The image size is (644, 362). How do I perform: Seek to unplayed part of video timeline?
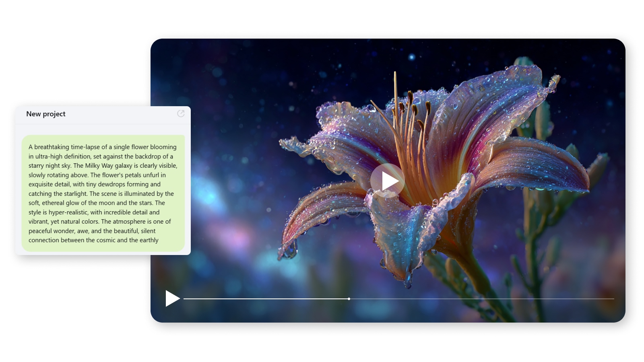[482, 299]
